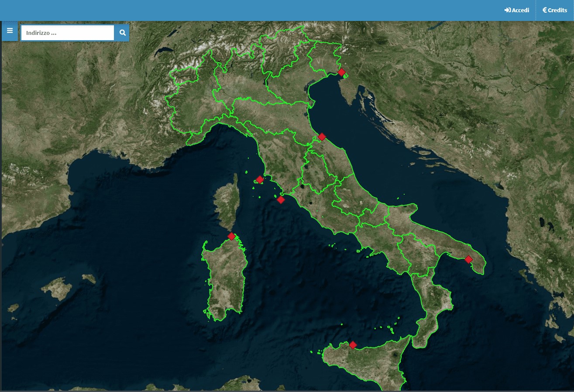
Task: Click the magnifier search button
Action: pos(122,33)
